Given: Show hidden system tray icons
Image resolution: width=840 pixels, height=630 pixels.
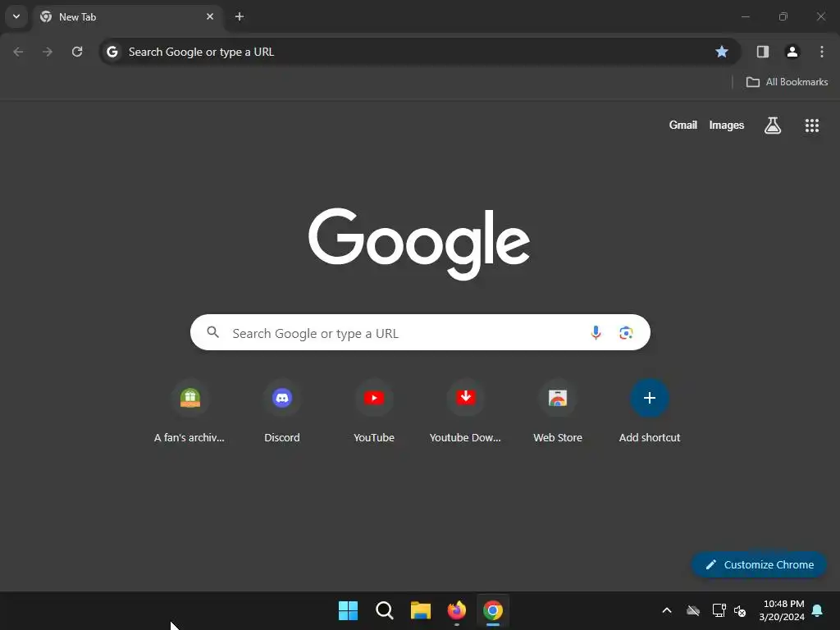Looking at the screenshot, I should click(x=667, y=610).
